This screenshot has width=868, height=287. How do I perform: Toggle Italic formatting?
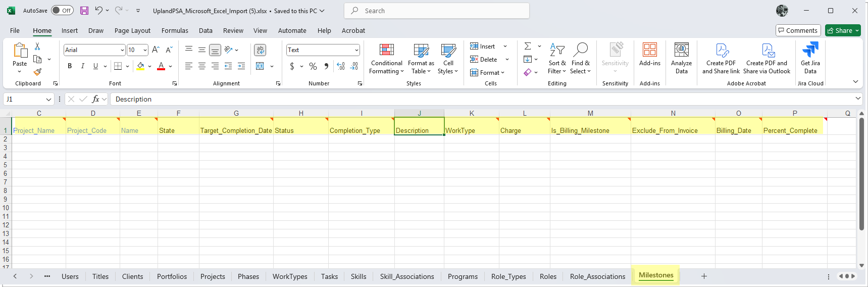tap(82, 66)
